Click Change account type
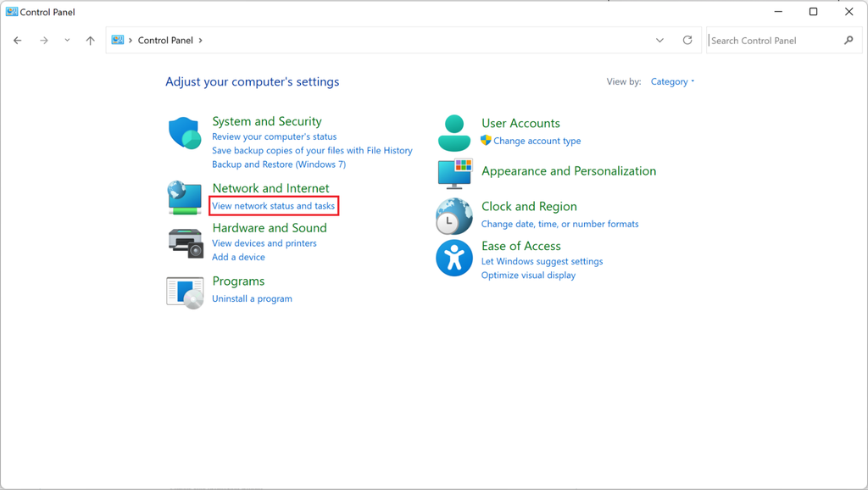 pyautogui.click(x=537, y=141)
